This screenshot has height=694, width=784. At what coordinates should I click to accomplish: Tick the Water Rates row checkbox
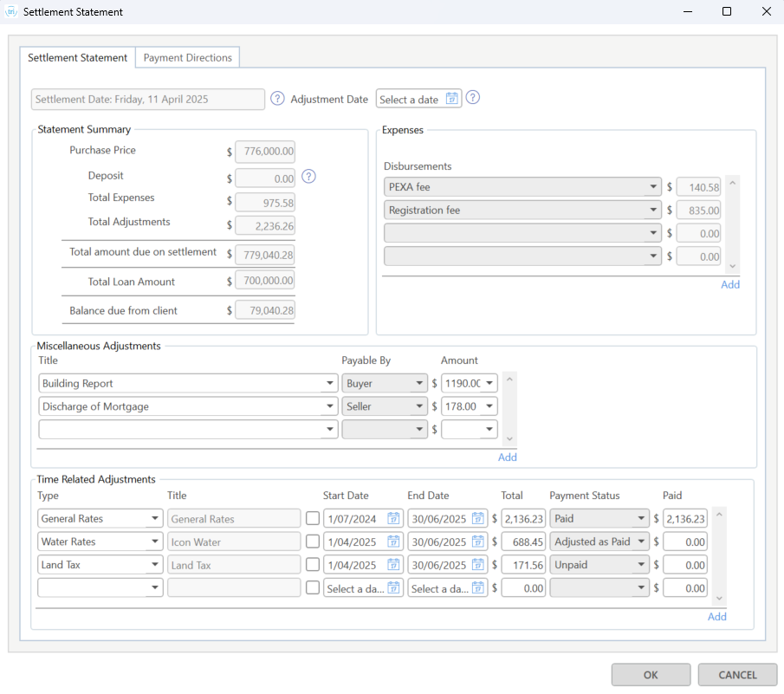[313, 542]
